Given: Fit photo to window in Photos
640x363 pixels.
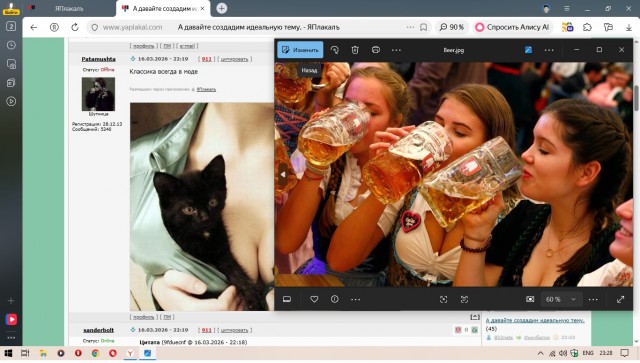Looking at the screenshot, I should coord(444,299).
